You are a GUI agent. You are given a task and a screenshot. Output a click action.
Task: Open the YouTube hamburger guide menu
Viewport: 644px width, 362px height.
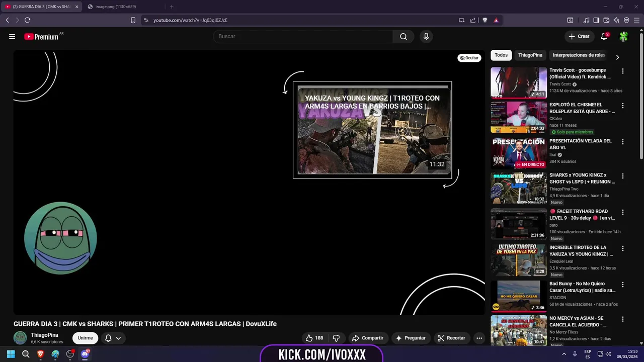12,36
